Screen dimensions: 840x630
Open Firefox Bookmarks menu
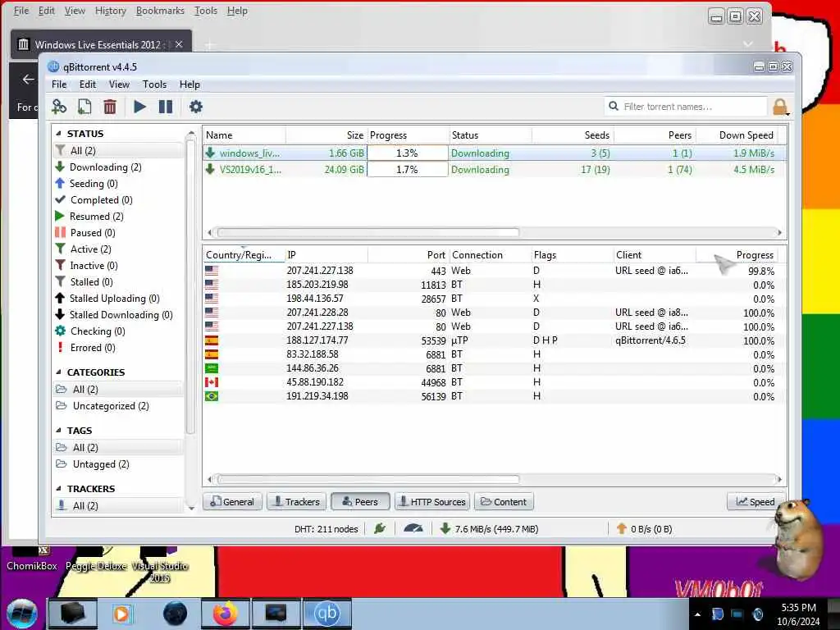pos(160,11)
